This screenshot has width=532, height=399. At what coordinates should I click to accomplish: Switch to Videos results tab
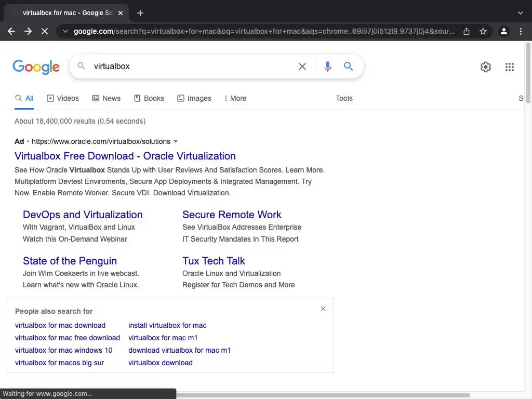click(x=63, y=98)
